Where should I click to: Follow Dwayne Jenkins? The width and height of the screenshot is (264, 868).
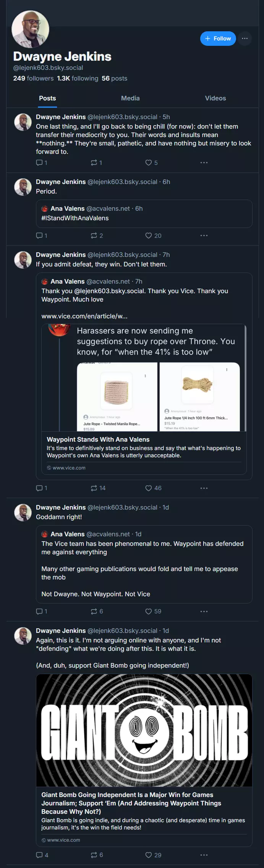(x=218, y=39)
